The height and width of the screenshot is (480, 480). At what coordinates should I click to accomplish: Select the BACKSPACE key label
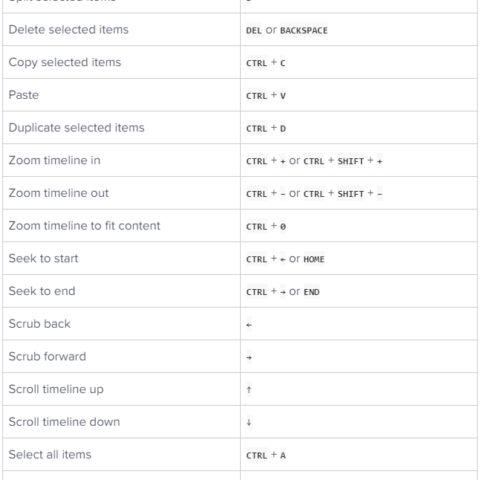point(304,30)
